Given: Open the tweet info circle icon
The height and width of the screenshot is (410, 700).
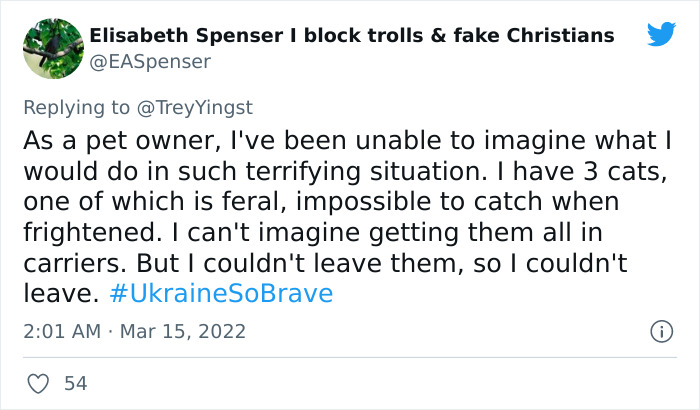Looking at the screenshot, I should [x=660, y=331].
